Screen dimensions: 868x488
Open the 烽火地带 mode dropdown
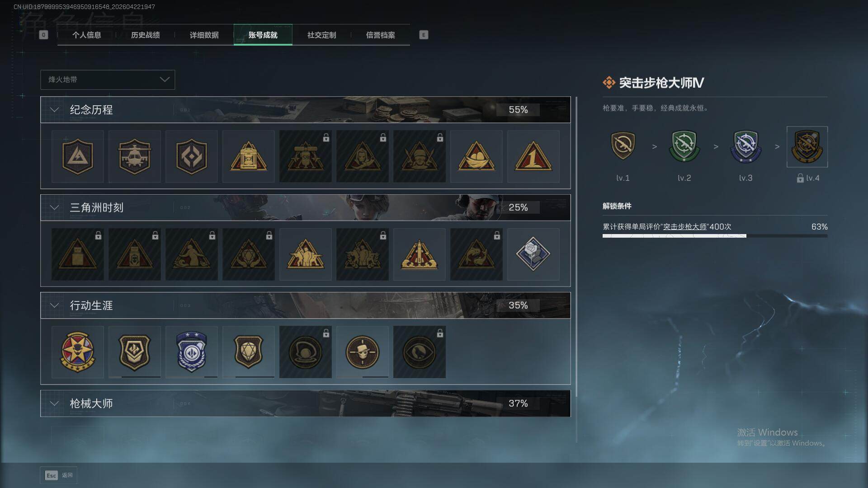click(108, 80)
